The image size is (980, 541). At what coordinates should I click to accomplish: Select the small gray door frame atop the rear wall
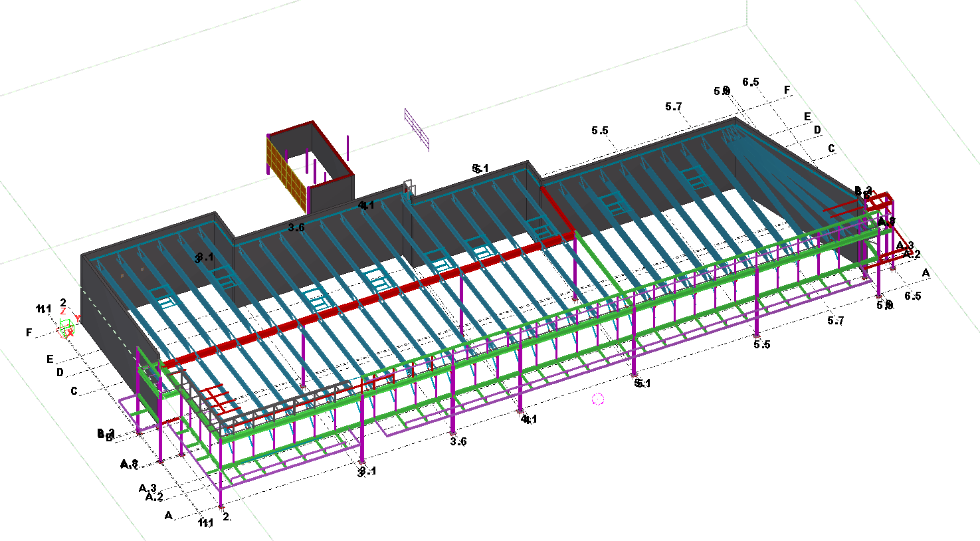click(409, 189)
